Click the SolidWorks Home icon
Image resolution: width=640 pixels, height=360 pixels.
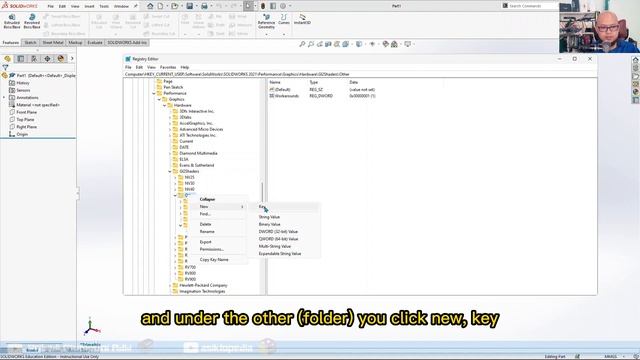point(150,6)
